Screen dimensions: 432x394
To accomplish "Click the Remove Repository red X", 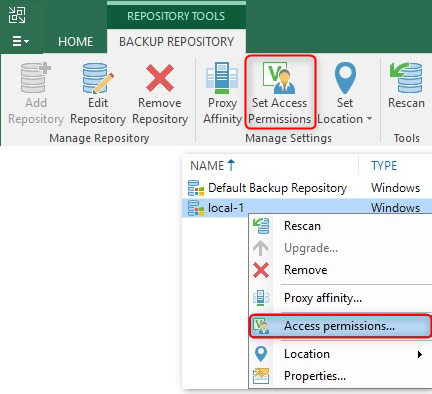I will (x=160, y=78).
